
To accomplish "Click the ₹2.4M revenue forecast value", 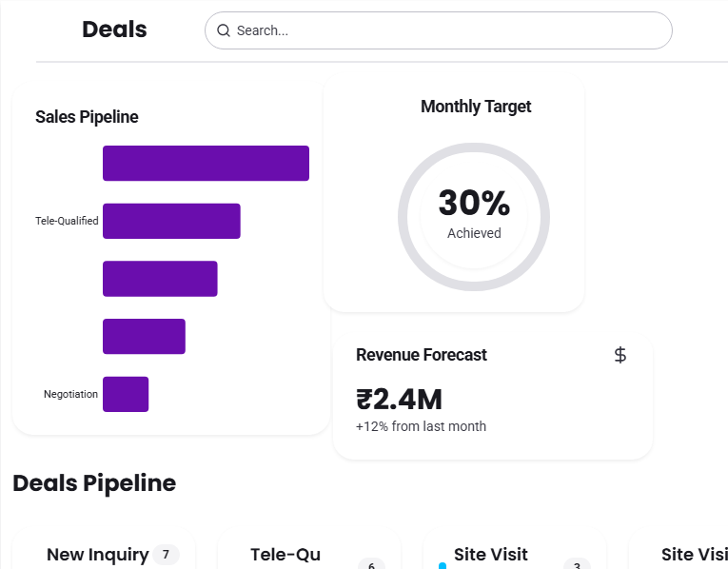I will (399, 400).
